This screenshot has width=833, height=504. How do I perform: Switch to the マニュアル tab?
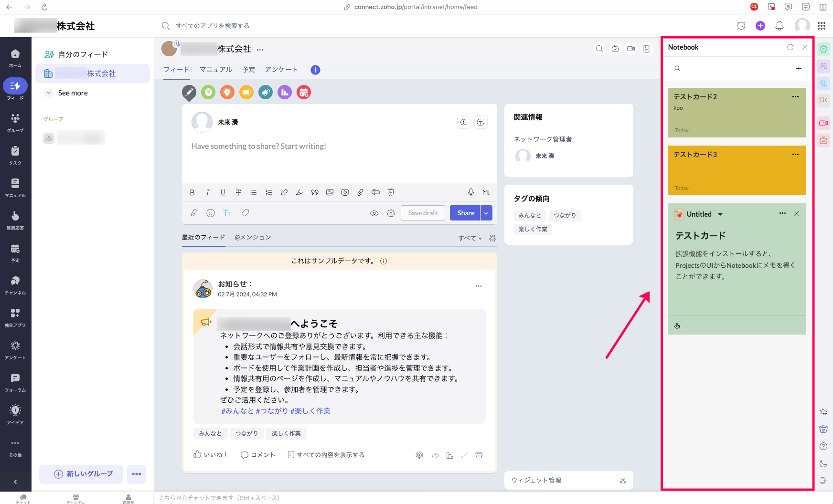click(215, 70)
